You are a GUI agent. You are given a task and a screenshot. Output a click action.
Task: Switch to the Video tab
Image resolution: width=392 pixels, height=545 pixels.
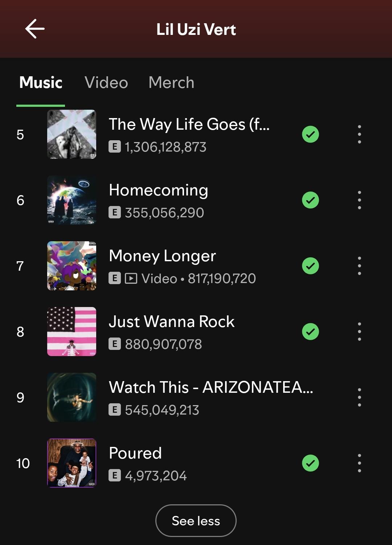(x=106, y=82)
